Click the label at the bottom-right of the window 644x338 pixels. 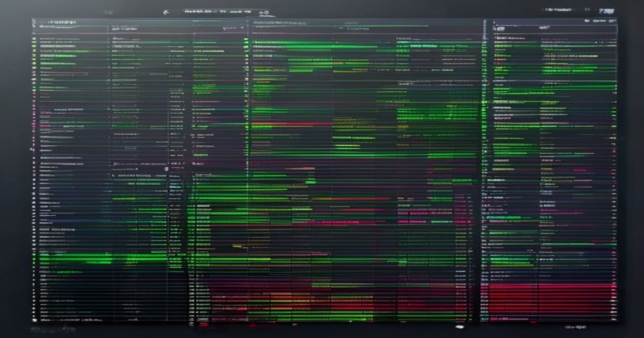(x=575, y=327)
